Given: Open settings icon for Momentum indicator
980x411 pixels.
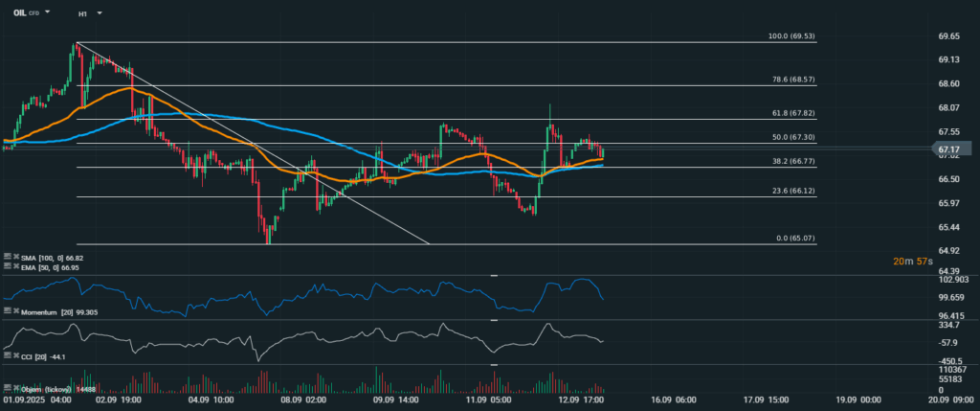Looking at the screenshot, I should [7, 311].
